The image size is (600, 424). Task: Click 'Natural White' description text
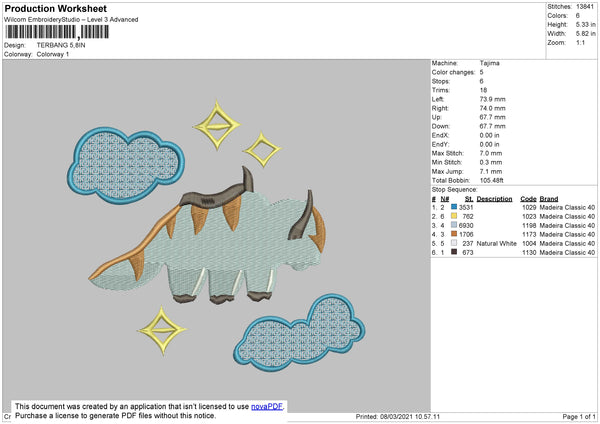coord(497,243)
